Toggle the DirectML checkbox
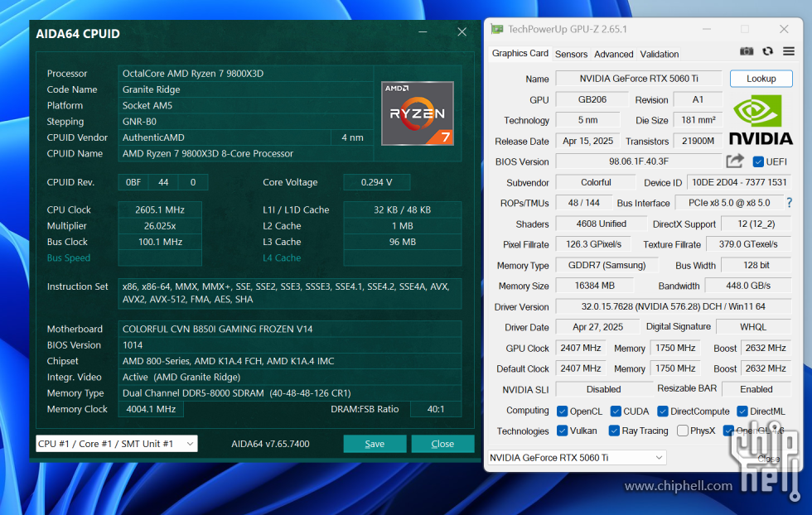812x515 pixels. coord(742,412)
